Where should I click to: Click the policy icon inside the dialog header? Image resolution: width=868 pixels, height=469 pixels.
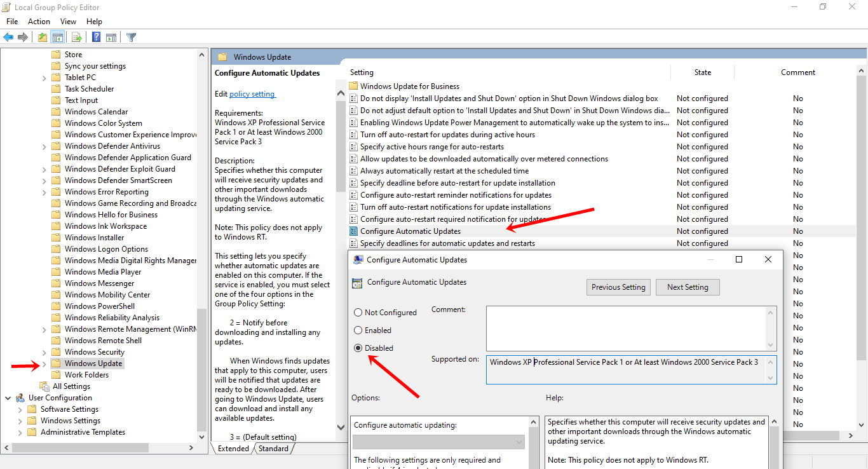point(357,283)
